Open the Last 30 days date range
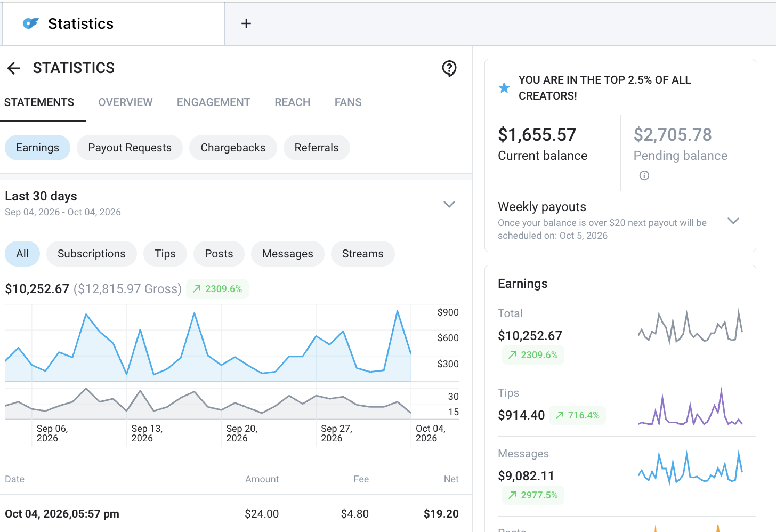776x532 pixels. tap(236, 204)
